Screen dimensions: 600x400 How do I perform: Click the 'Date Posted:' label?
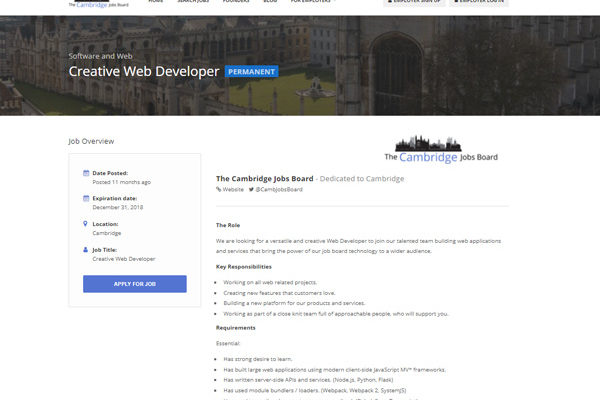click(110, 173)
